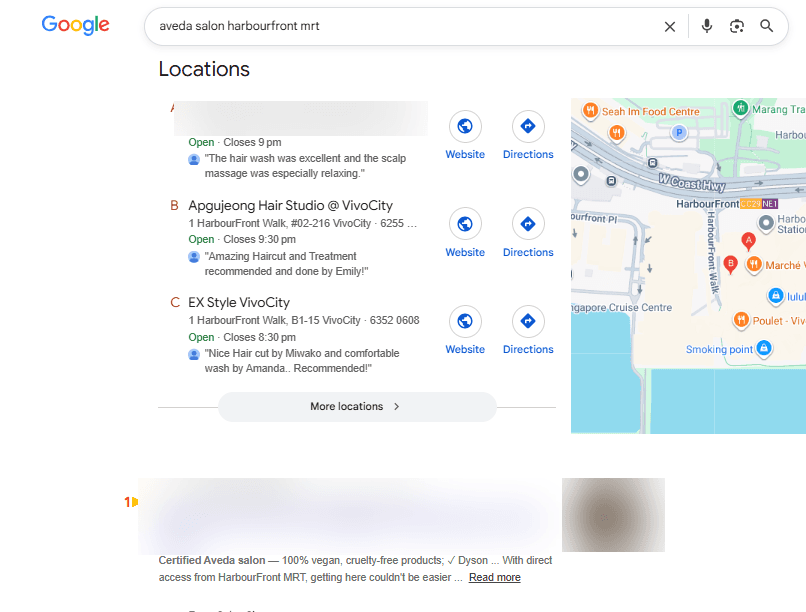This screenshot has height=612, width=806.
Task: Select Marché restaurant marker on map
Action: (754, 265)
